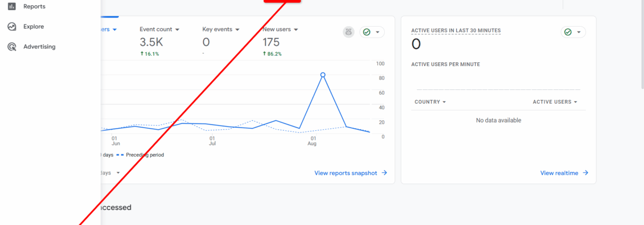Image resolution: width=644 pixels, height=225 pixels.
Task: Click the August peak data point
Action: coord(323,75)
